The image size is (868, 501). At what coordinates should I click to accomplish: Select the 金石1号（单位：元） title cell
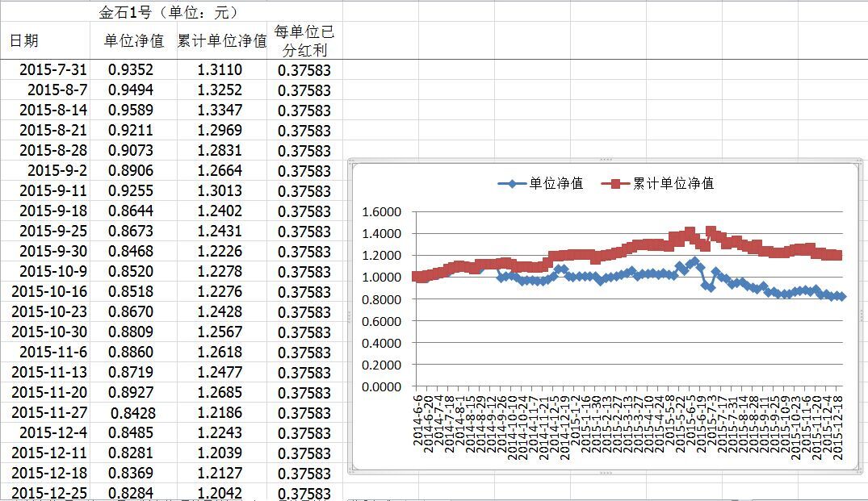pyautogui.click(x=168, y=12)
